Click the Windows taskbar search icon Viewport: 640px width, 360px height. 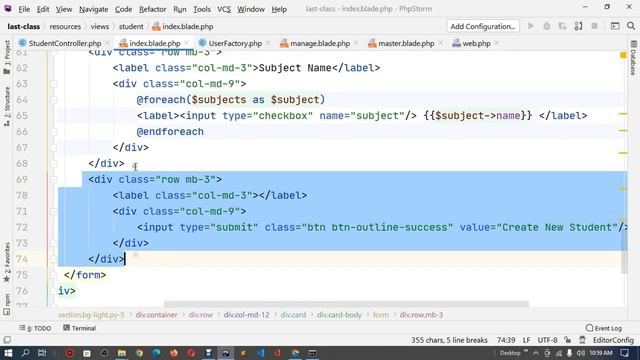25,353
